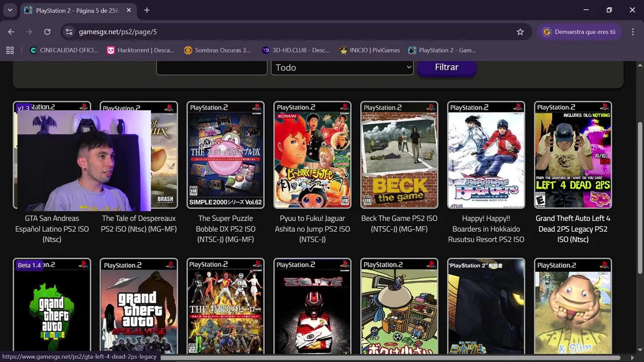Viewport: 644px width, 362px height.
Task: Open PlayStation 2 - Gam... bookmark
Action: tap(442, 50)
